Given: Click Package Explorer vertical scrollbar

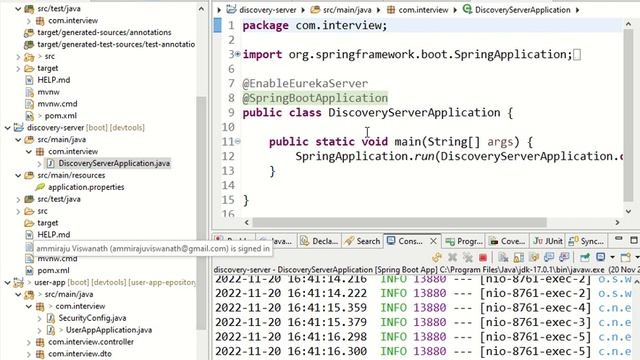Looking at the screenshot, I should pos(201,212).
